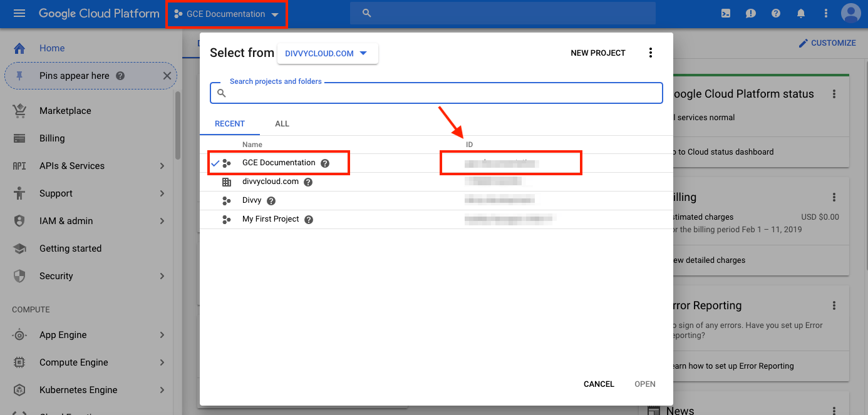Screen dimensions: 868x415
Task: Click CANCEL in project dialog
Action: (599, 384)
